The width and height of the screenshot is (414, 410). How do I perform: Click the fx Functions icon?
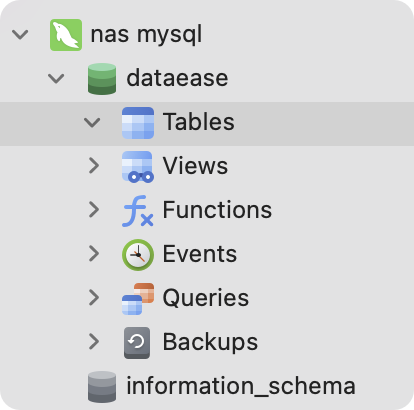click(x=138, y=211)
